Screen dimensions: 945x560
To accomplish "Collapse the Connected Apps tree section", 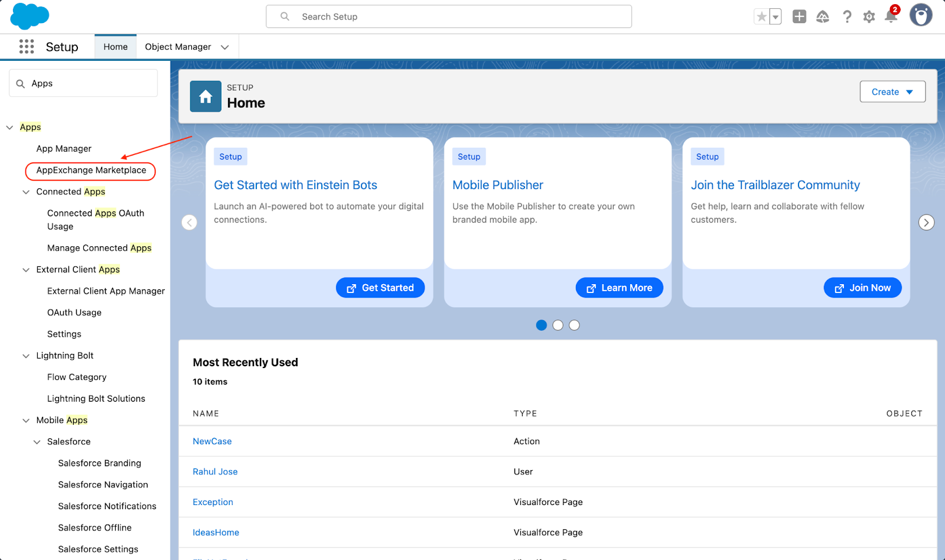I will click(26, 192).
